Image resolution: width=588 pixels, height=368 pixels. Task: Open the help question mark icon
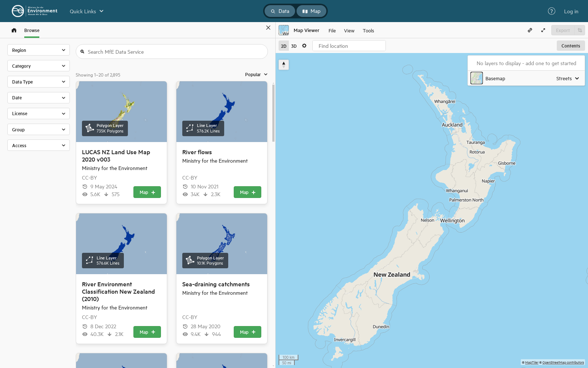coord(551,11)
